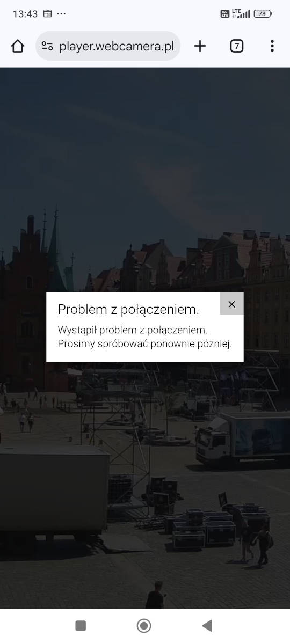
Task: Tap the notification icon next to clock
Action: tap(47, 14)
